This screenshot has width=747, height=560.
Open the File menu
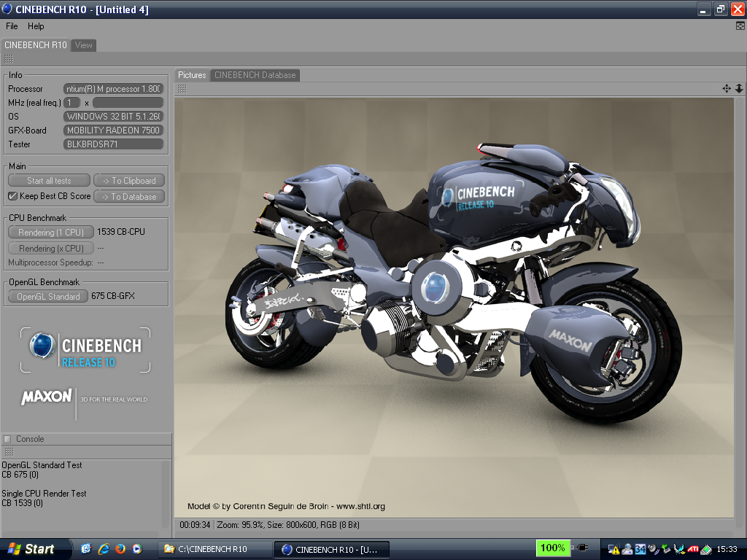point(12,26)
